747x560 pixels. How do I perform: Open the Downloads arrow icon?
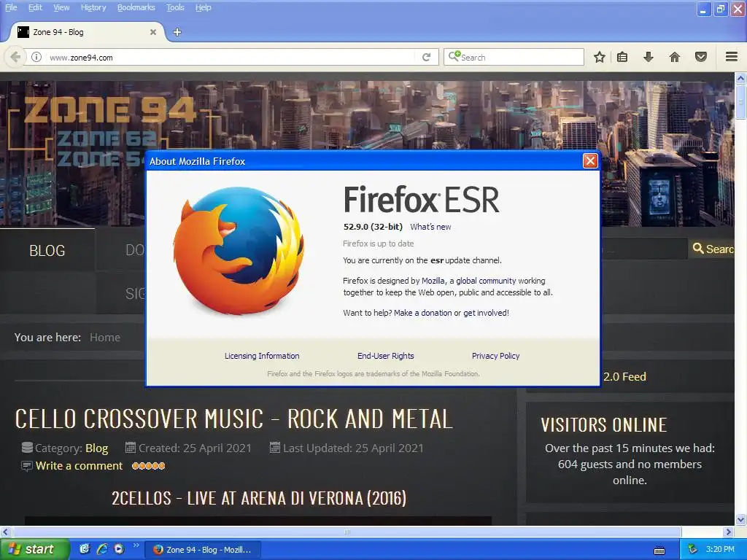pos(648,57)
